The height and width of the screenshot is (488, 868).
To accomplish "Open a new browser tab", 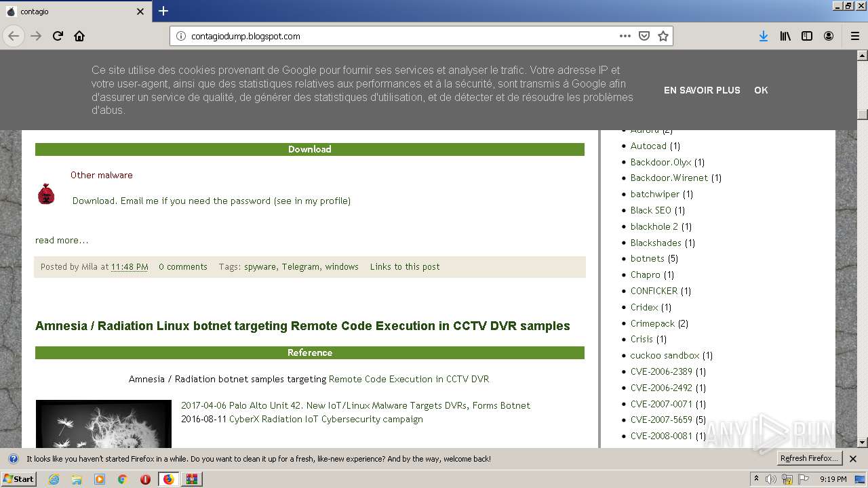I will [x=163, y=11].
